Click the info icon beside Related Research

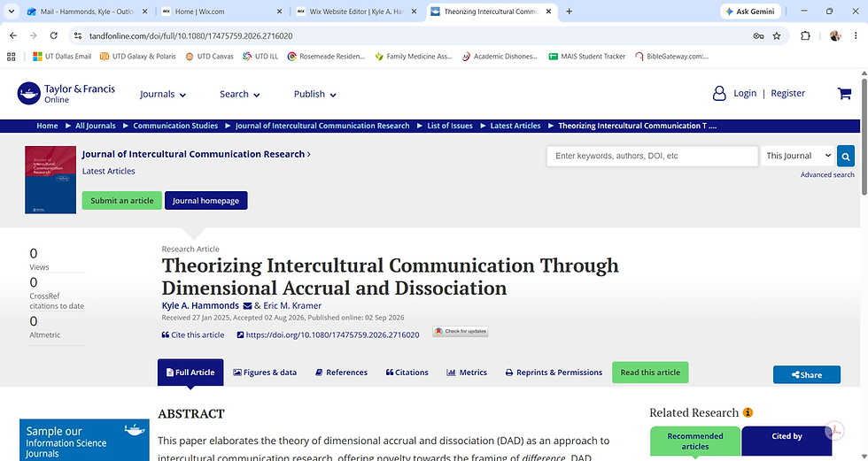(748, 412)
